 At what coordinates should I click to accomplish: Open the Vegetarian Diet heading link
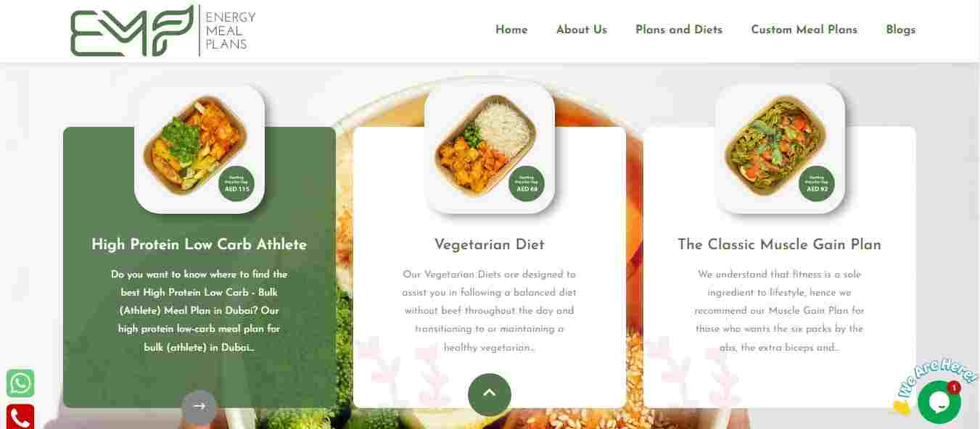tap(490, 245)
